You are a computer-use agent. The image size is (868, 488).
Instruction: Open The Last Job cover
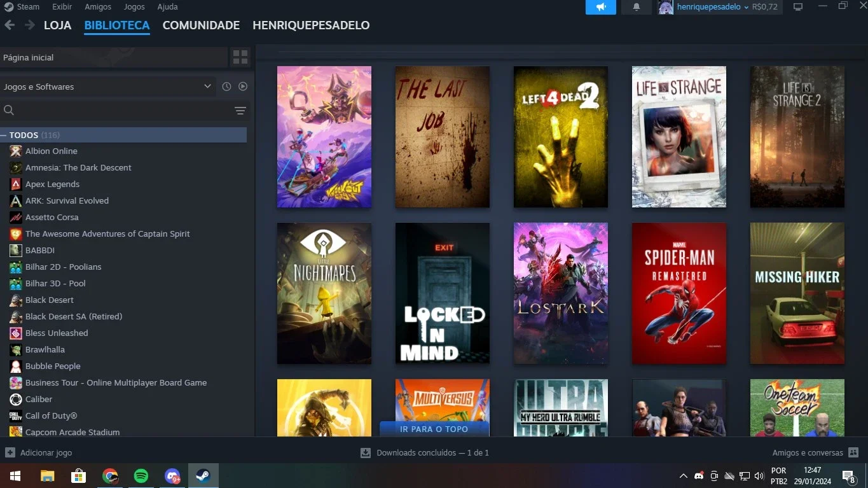[x=443, y=137]
